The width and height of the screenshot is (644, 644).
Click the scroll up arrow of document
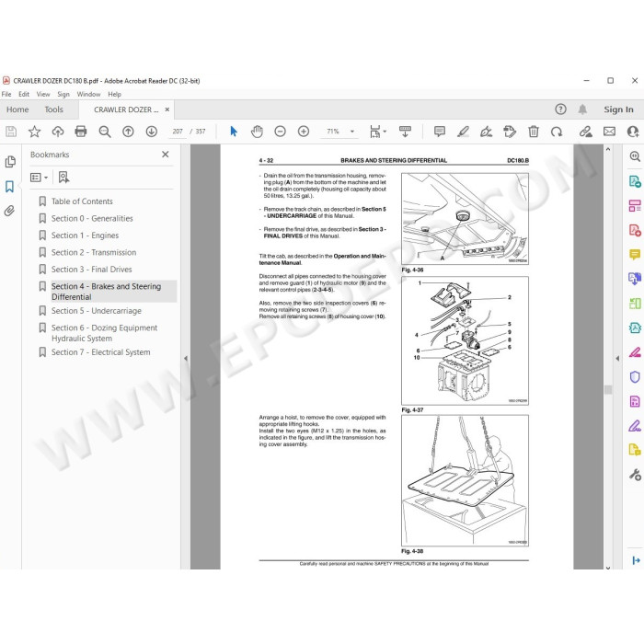tap(608, 149)
